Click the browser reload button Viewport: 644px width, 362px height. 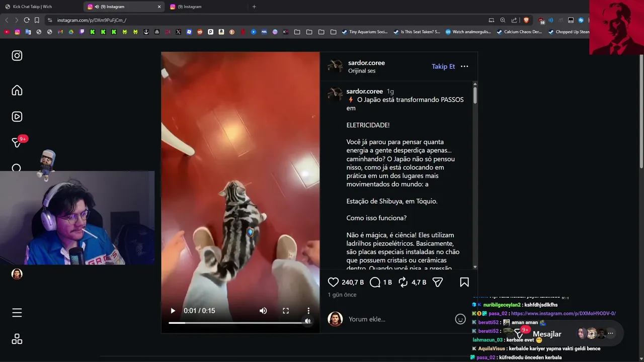click(27, 20)
